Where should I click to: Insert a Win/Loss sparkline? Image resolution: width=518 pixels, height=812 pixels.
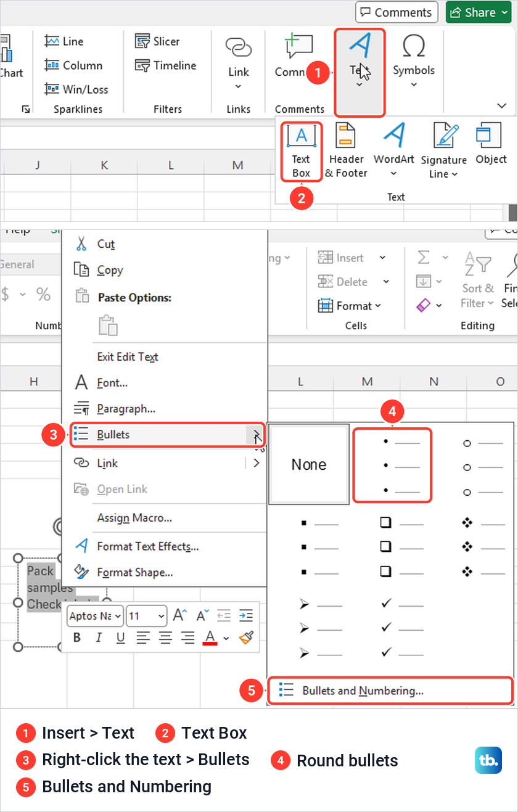[76, 89]
